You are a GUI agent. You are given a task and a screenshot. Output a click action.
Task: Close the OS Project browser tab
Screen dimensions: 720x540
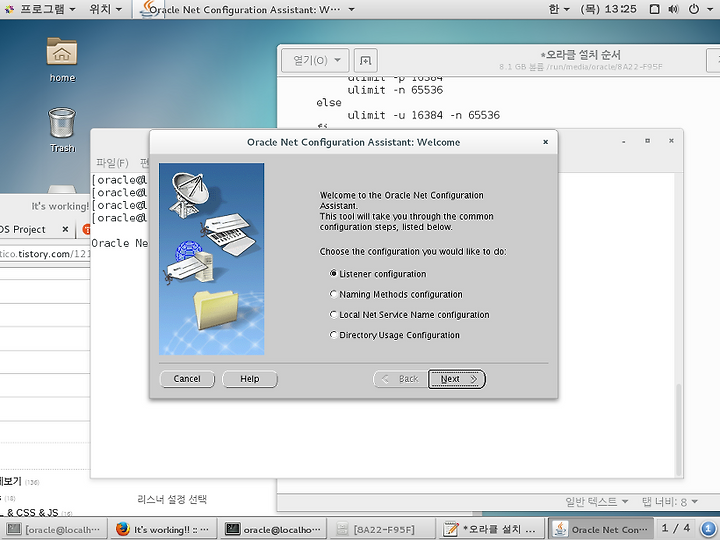[x=65, y=229]
